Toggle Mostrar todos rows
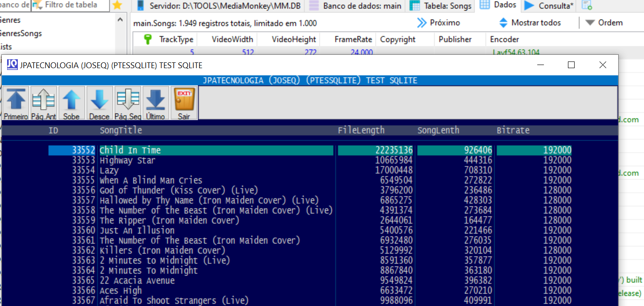The height and width of the screenshot is (306, 644). click(x=530, y=23)
